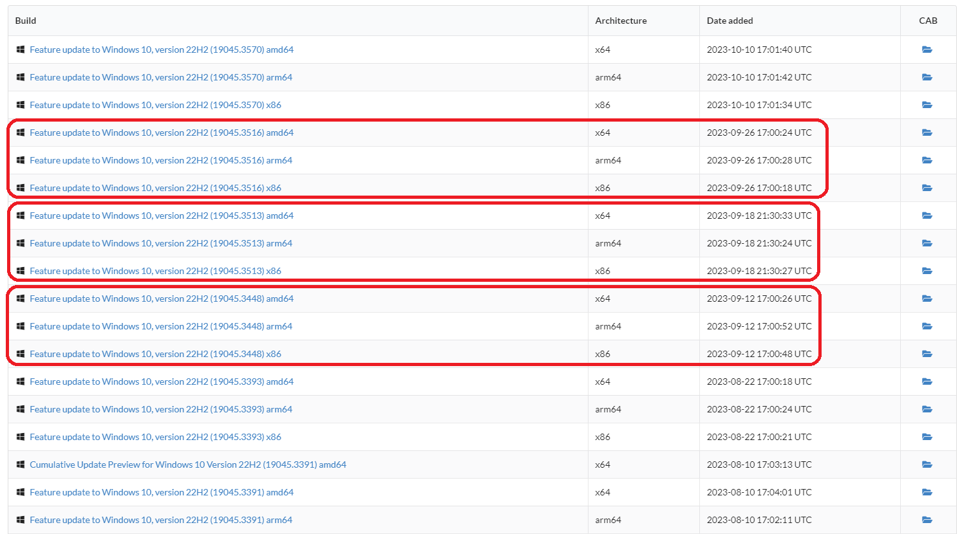Open CAB folder icon for 19045.3516 amd64 row

coord(927,133)
